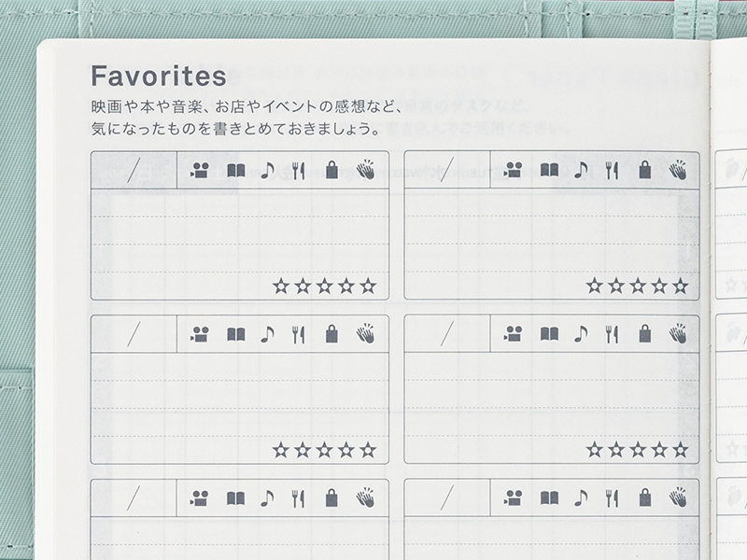This screenshot has width=747, height=560.
Task: Click the music note icon in top-right card
Action: click(x=581, y=170)
